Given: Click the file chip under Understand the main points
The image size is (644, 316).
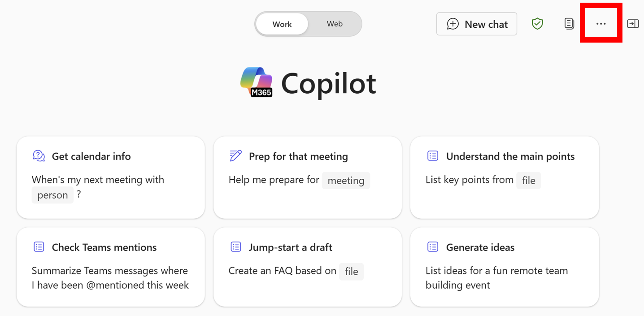Looking at the screenshot, I should [x=529, y=180].
